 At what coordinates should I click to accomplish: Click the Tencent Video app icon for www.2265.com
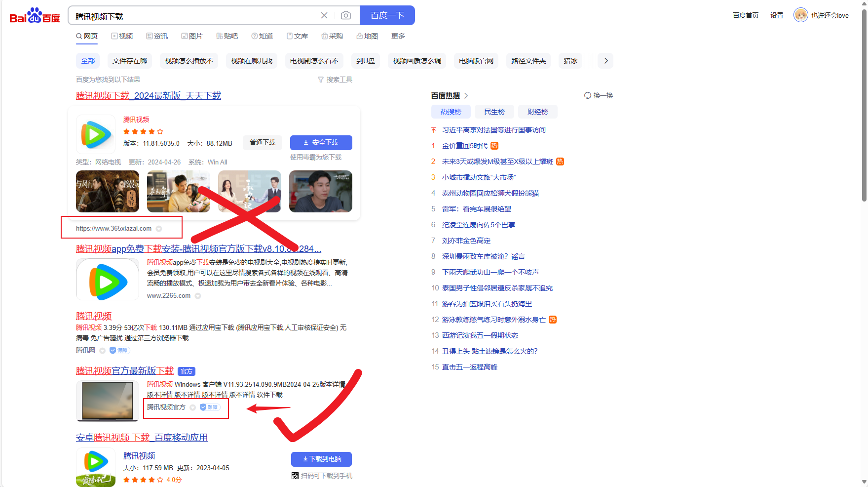pyautogui.click(x=108, y=280)
